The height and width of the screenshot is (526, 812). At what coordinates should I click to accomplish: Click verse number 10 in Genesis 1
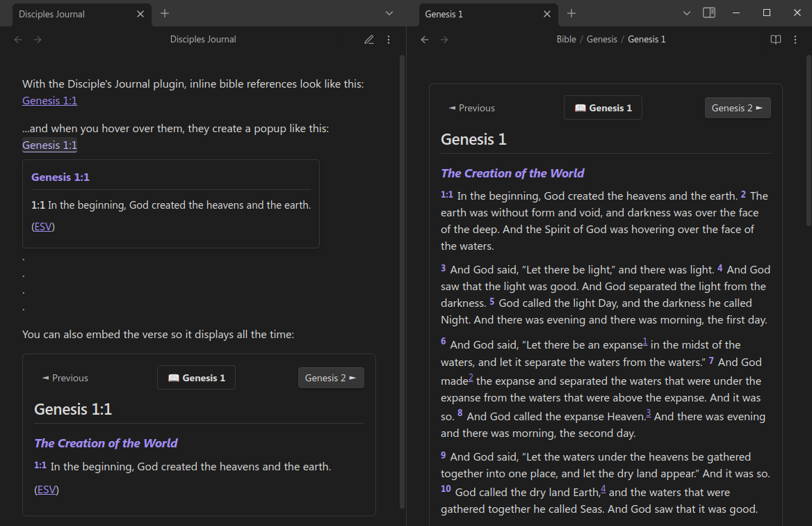(446, 488)
